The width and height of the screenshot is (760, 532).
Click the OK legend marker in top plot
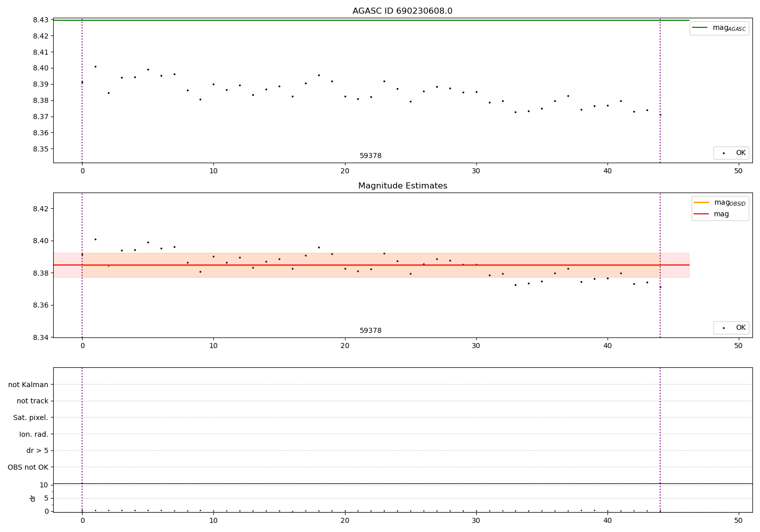[x=724, y=153]
